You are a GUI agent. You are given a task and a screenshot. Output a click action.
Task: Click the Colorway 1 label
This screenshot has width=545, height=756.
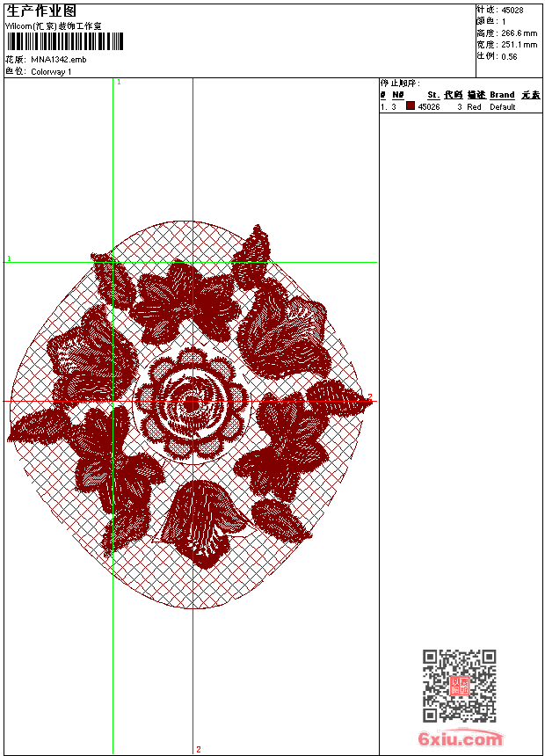click(x=51, y=72)
